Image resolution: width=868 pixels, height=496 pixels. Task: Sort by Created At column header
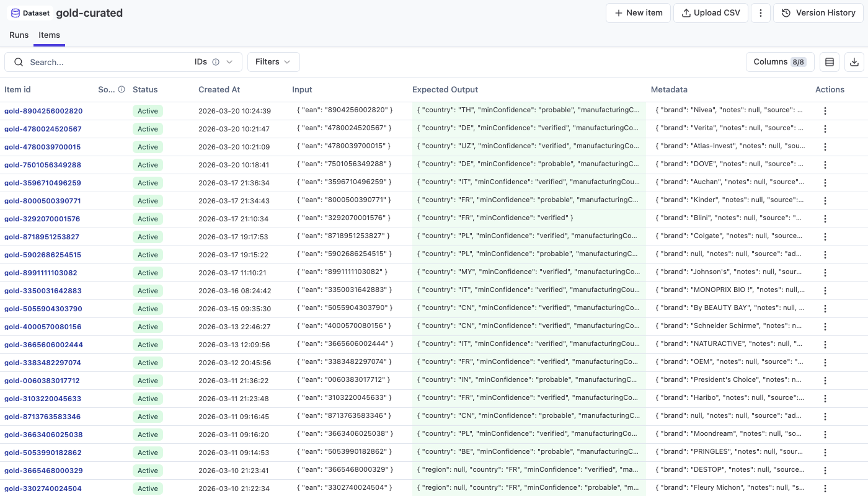219,90
